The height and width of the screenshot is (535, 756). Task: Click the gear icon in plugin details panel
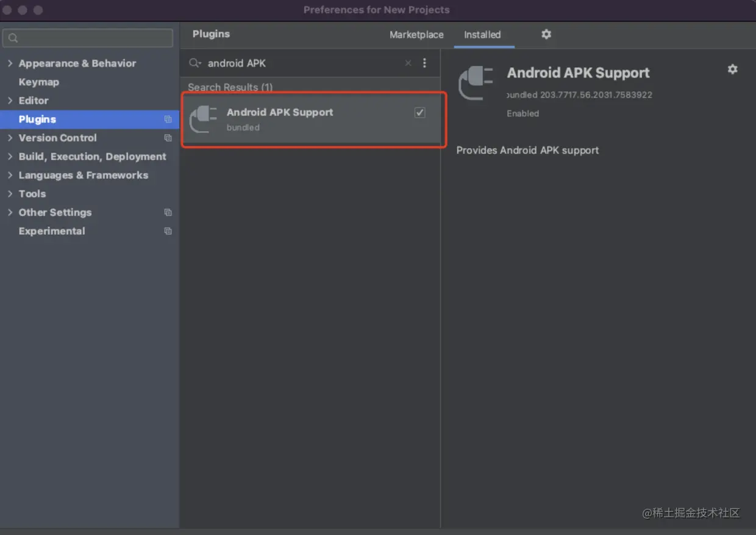coord(732,70)
